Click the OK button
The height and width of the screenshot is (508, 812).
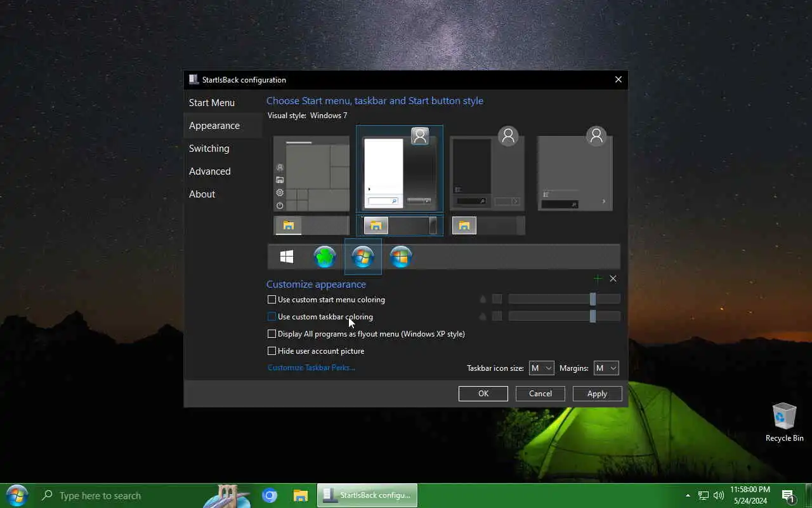tap(483, 394)
